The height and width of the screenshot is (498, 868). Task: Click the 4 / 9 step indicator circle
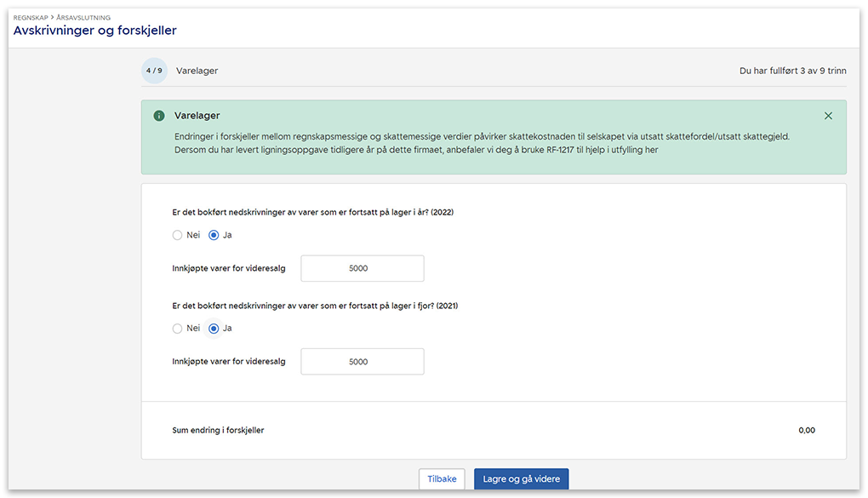click(x=154, y=71)
